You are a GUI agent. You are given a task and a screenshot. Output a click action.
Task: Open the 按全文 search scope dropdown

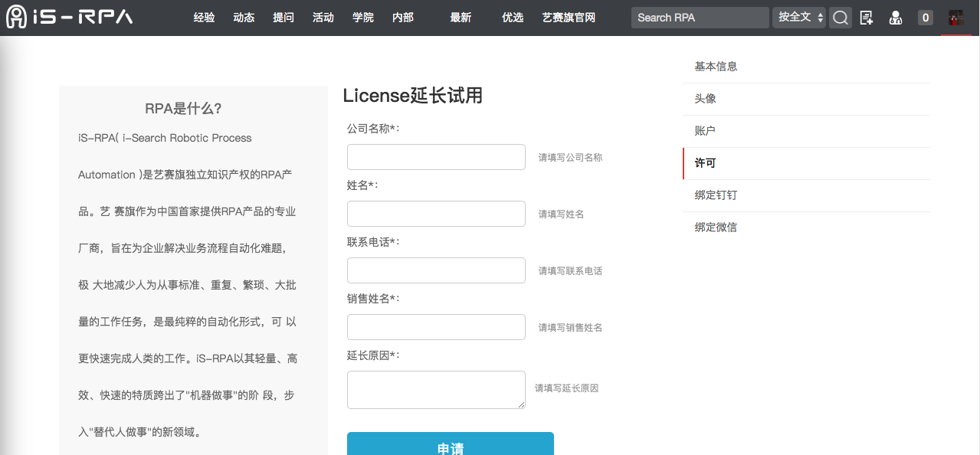coord(799,17)
